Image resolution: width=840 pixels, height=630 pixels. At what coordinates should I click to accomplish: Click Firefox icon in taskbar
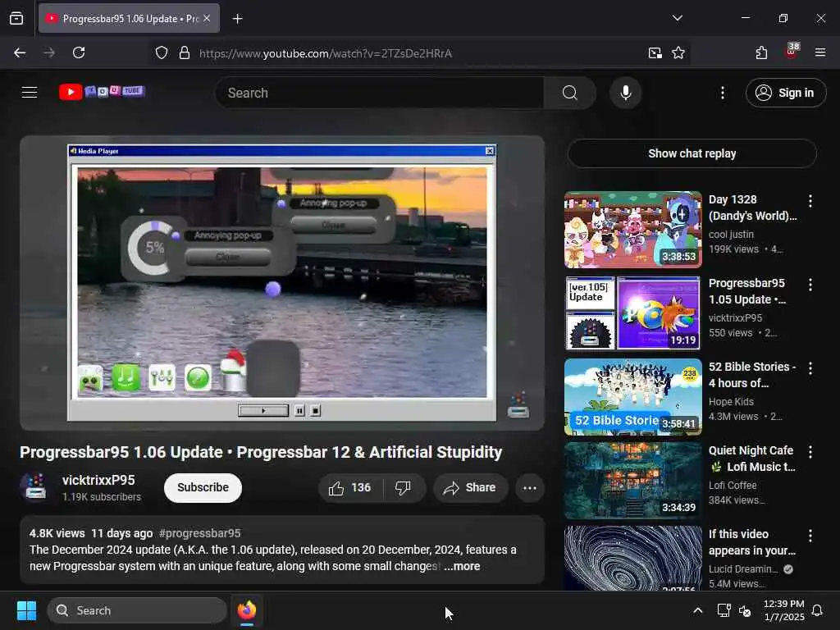(x=246, y=610)
